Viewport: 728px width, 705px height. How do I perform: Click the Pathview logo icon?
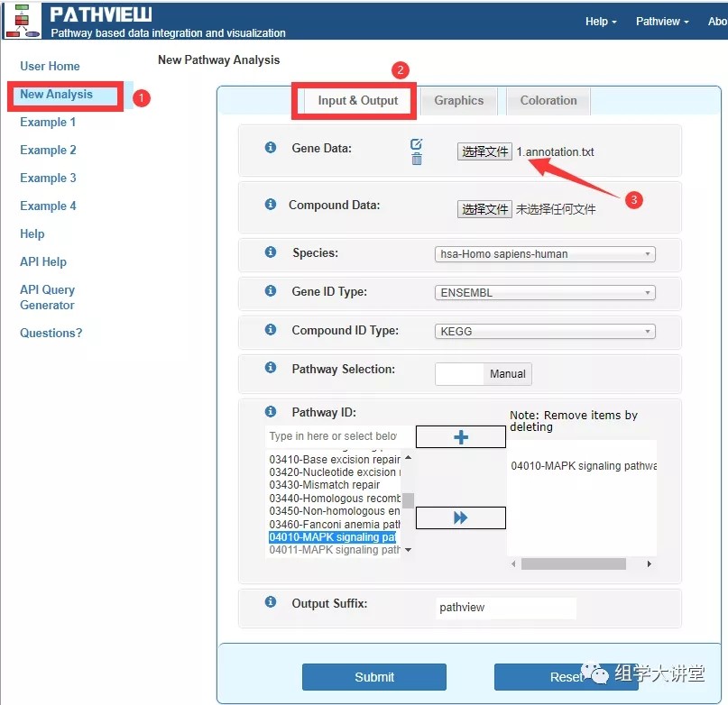[x=22, y=21]
